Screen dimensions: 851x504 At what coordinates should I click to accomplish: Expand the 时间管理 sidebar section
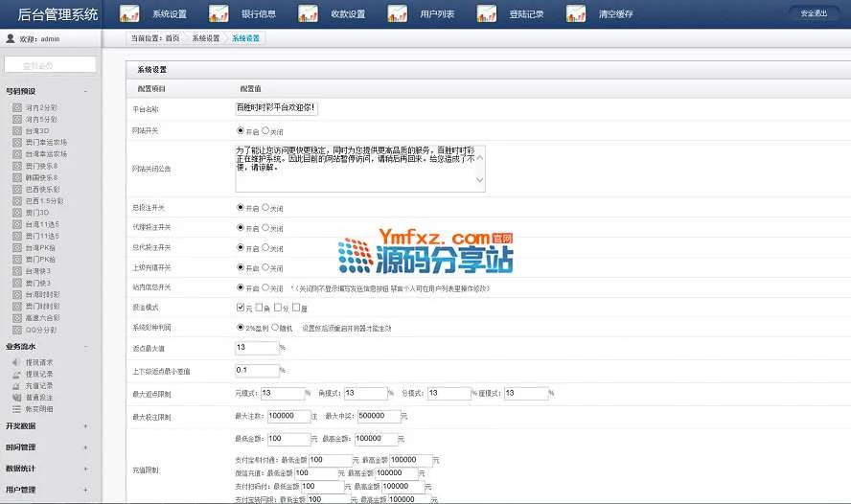[x=84, y=447]
